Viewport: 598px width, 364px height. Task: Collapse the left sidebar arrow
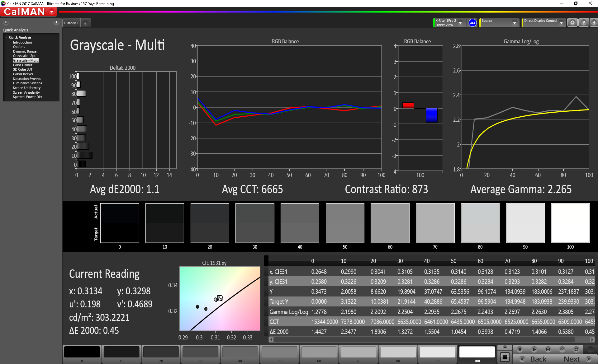click(56, 22)
